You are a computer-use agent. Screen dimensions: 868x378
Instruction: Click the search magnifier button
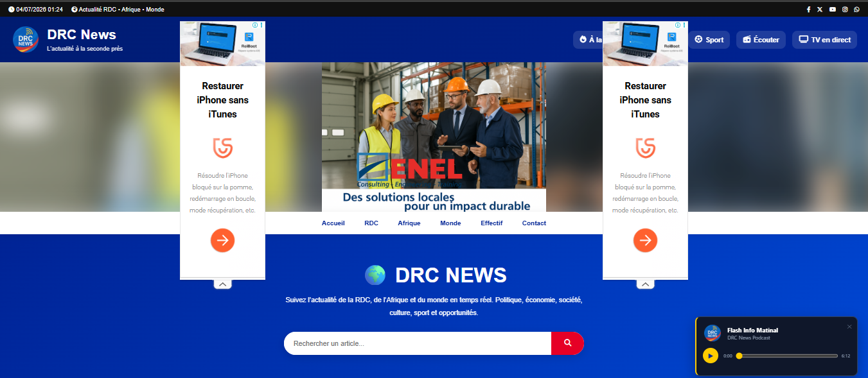[567, 343]
